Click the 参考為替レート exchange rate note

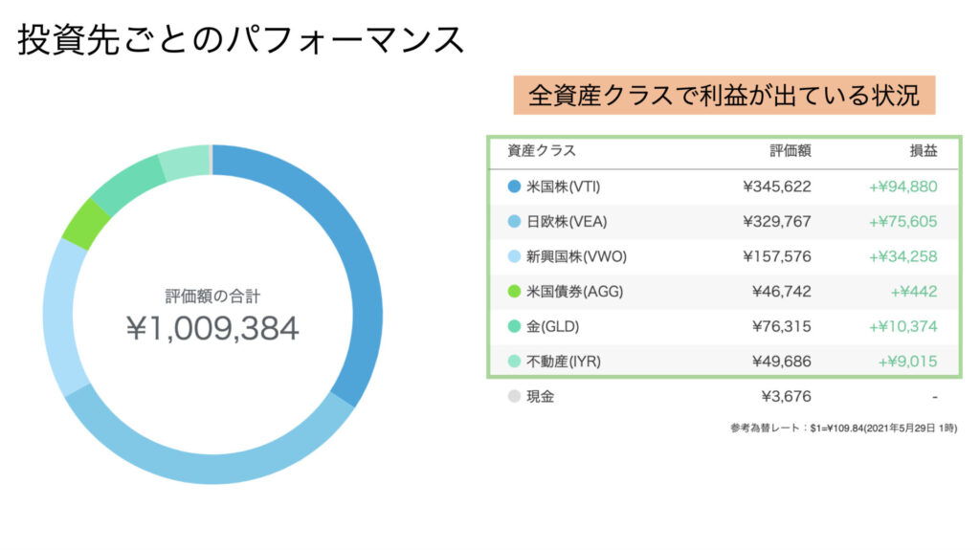(x=842, y=428)
